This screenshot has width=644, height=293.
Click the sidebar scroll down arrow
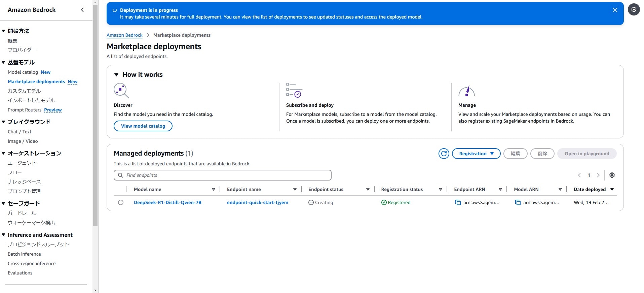click(x=96, y=290)
